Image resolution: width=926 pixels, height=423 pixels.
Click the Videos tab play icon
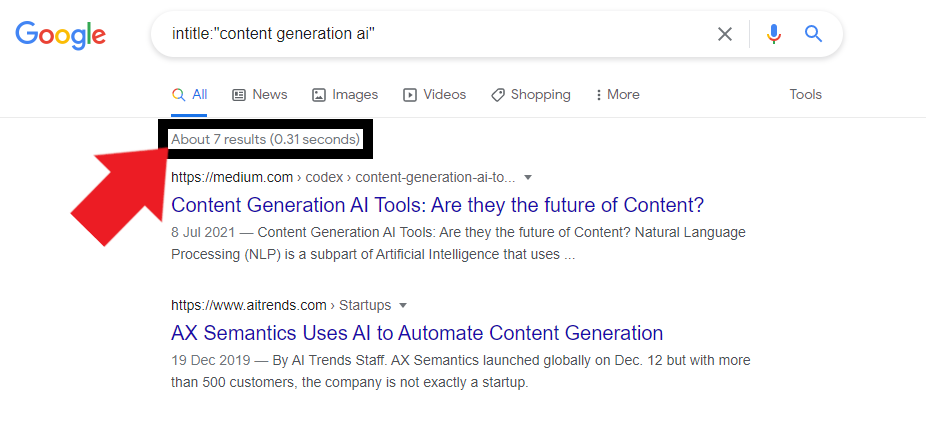coord(410,95)
